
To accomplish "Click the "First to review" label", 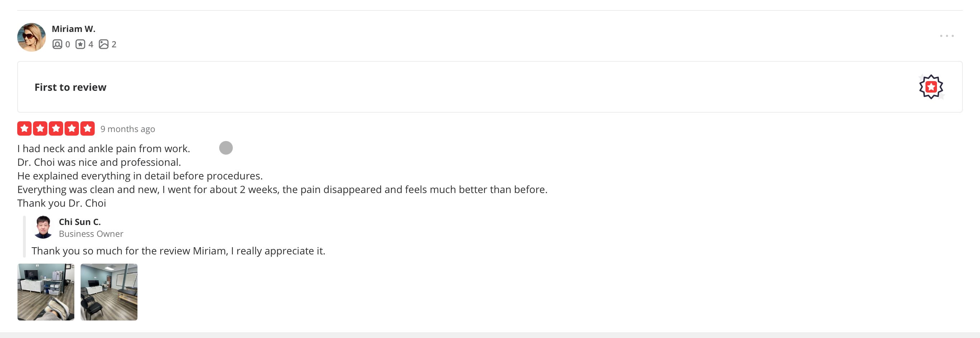I will pos(70,87).
